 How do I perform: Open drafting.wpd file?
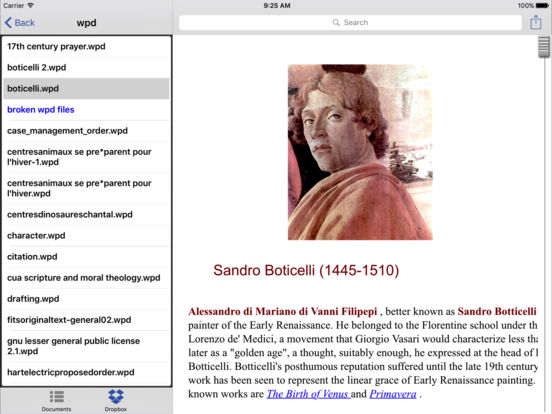point(86,299)
